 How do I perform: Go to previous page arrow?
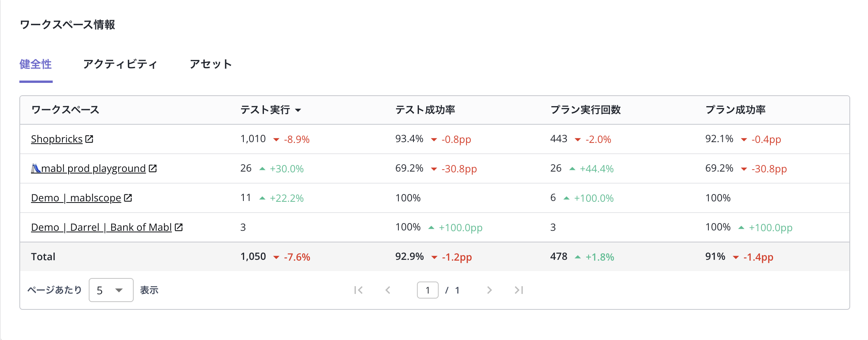coord(388,290)
